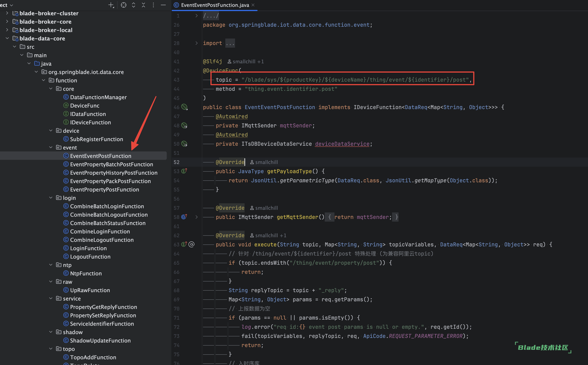Collapse the src folder
The height and width of the screenshot is (365, 588).
point(14,47)
